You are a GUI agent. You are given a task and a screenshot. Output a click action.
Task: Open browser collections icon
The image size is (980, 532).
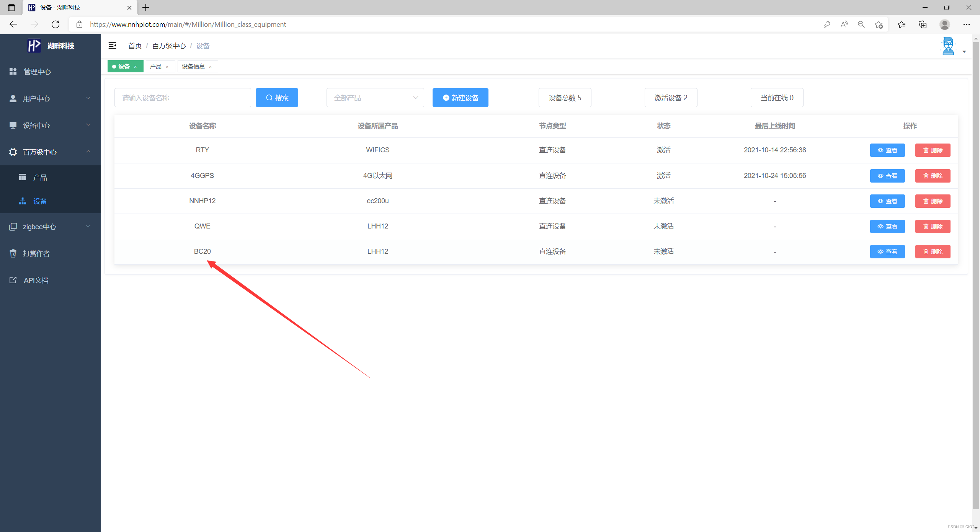pos(923,24)
